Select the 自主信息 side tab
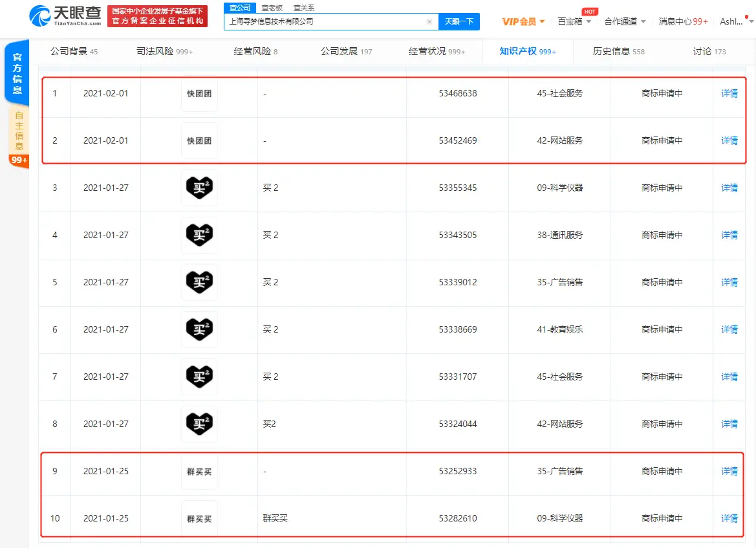Image resolution: width=756 pixels, height=548 pixels. point(19,131)
